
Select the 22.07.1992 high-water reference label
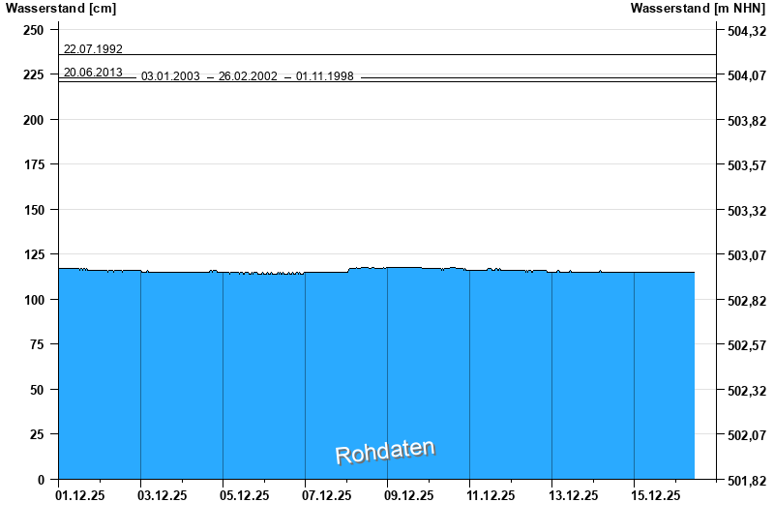[93, 48]
